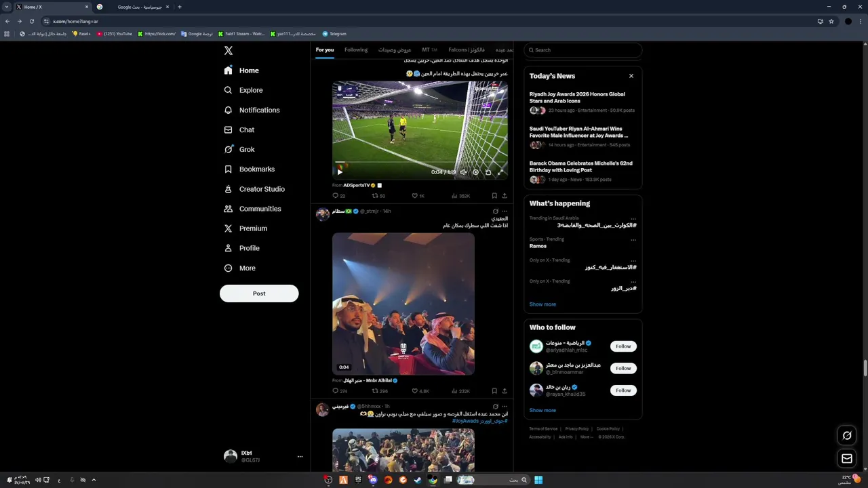Open Creator Studio from the sidebar
868x488 pixels.
(x=254, y=189)
